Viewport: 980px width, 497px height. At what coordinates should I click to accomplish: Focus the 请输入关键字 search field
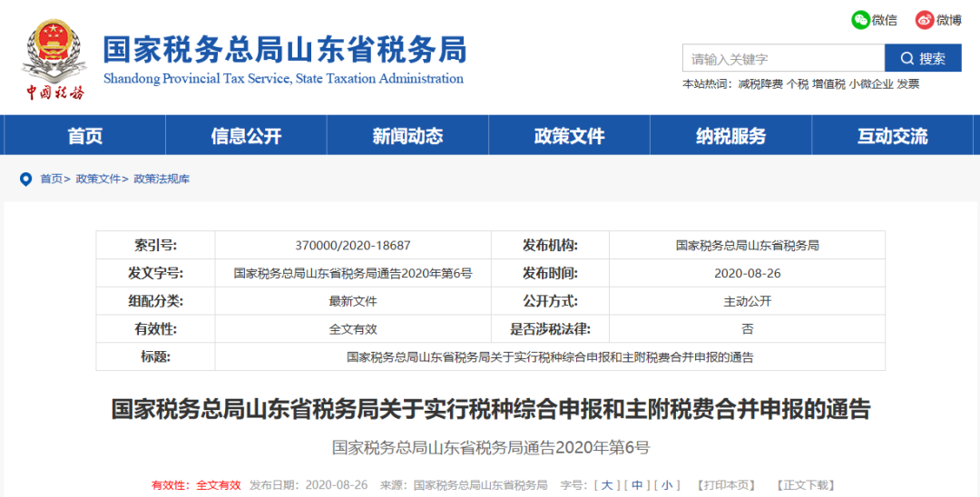tap(783, 58)
